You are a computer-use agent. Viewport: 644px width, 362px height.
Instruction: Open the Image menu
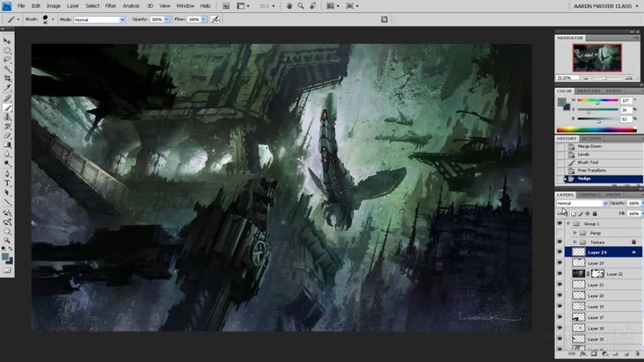[x=54, y=6]
